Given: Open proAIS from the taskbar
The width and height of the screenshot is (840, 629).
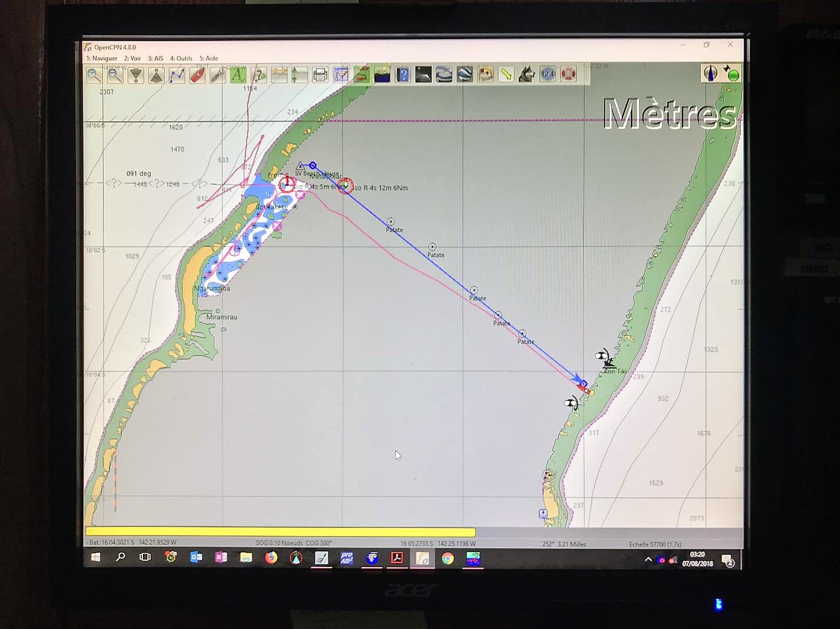Looking at the screenshot, I should coord(347,558).
